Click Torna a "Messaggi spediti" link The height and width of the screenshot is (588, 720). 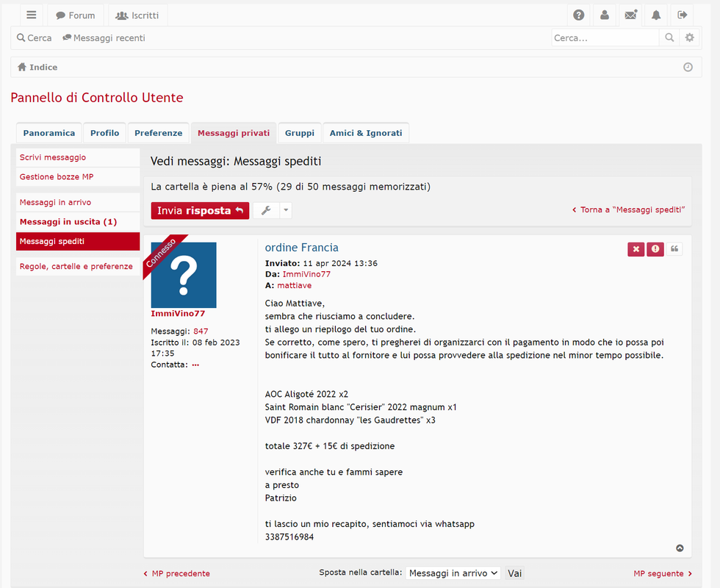point(629,210)
